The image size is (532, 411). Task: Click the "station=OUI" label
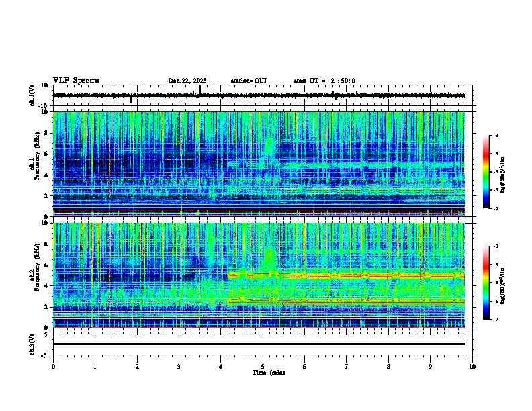pyautogui.click(x=249, y=81)
